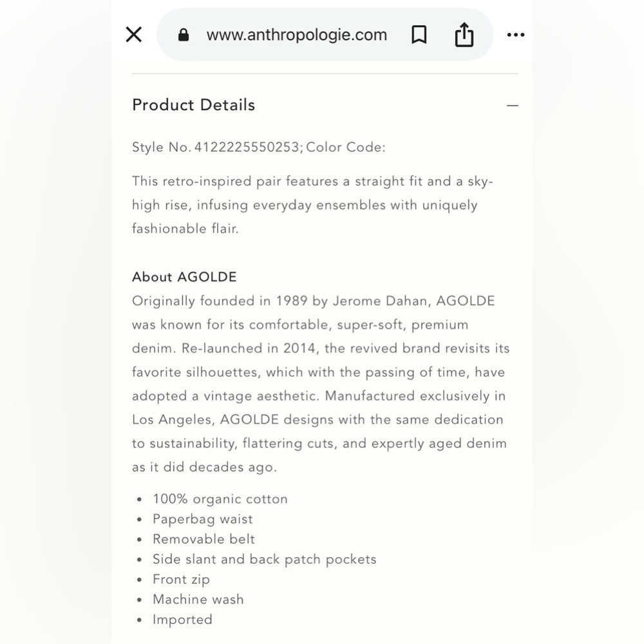Select the Style No. 4122225550253 text
This screenshot has width=644, height=644.
coord(218,147)
